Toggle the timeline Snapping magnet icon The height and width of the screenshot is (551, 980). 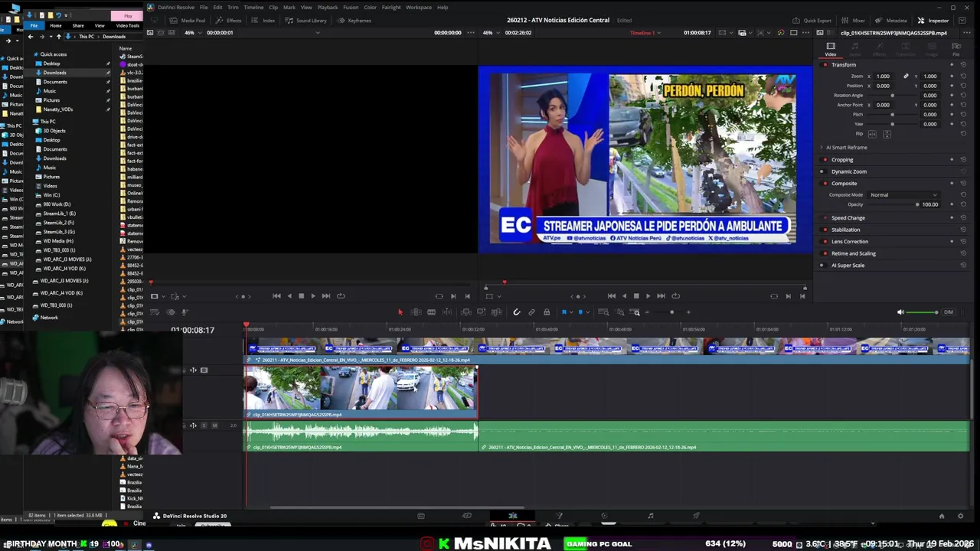click(516, 312)
